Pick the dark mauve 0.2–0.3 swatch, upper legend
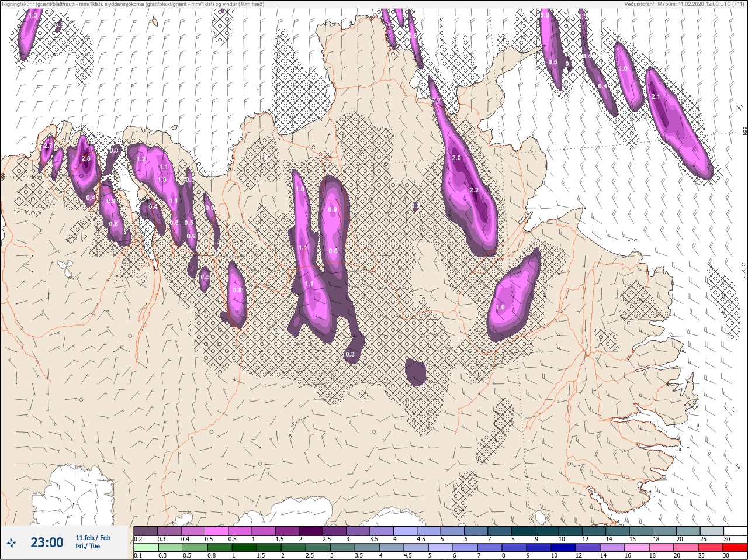The width and height of the screenshot is (748, 560). pos(146,531)
